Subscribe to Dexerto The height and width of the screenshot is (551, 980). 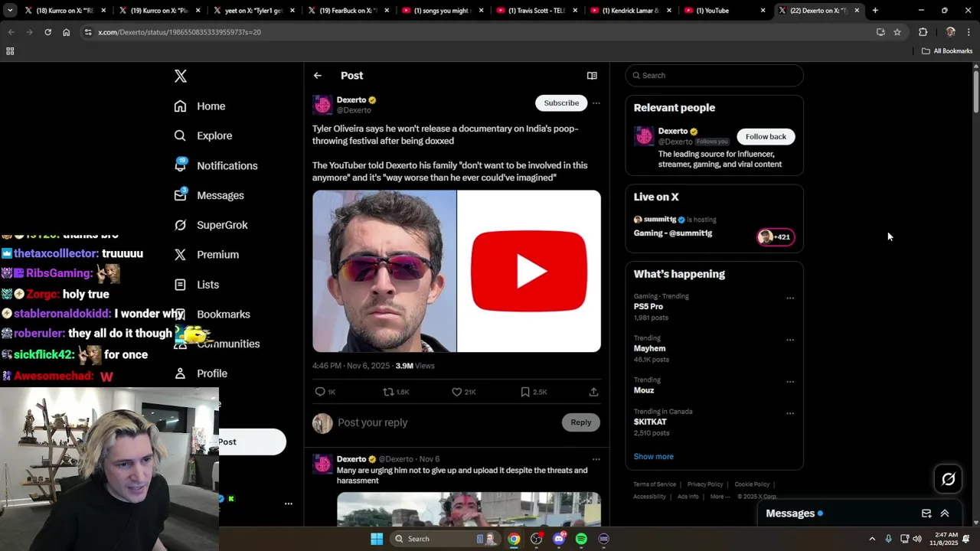coord(561,103)
